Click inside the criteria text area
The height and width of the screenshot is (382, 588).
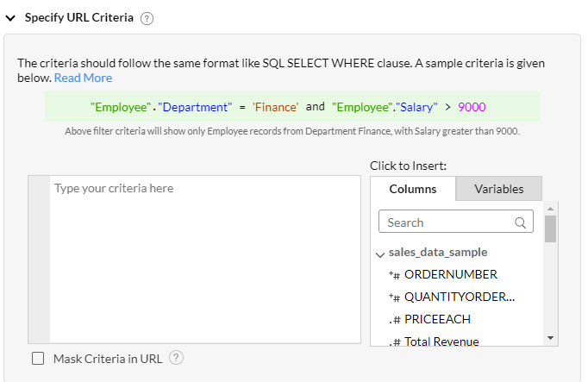204,259
